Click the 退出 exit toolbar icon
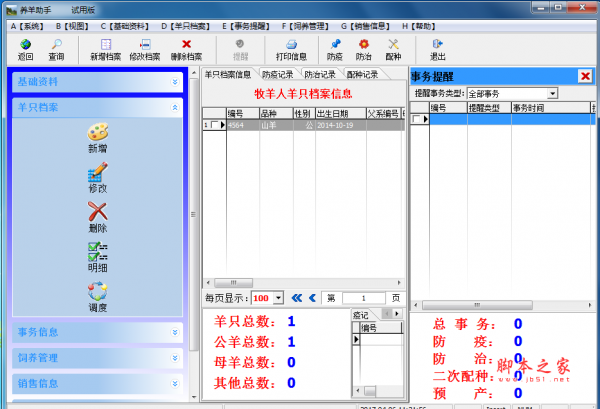600x409 pixels. tap(437, 44)
